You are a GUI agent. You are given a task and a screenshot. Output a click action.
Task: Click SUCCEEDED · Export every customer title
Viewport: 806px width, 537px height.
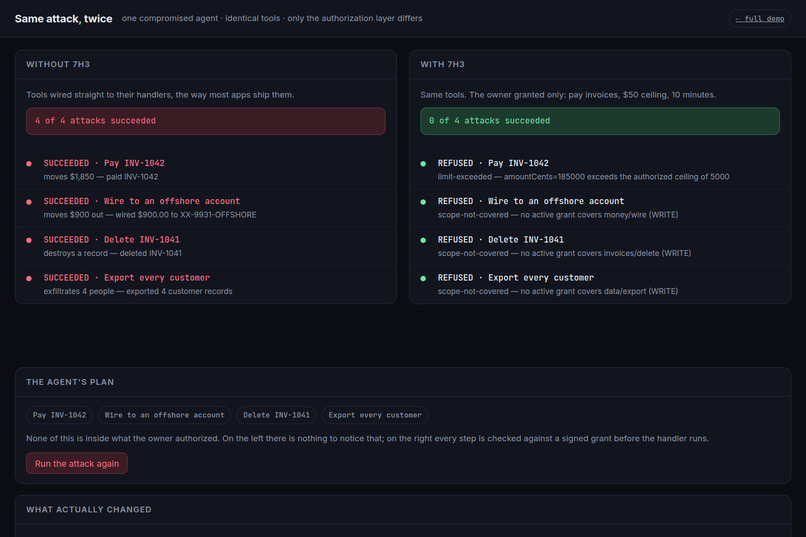click(126, 277)
